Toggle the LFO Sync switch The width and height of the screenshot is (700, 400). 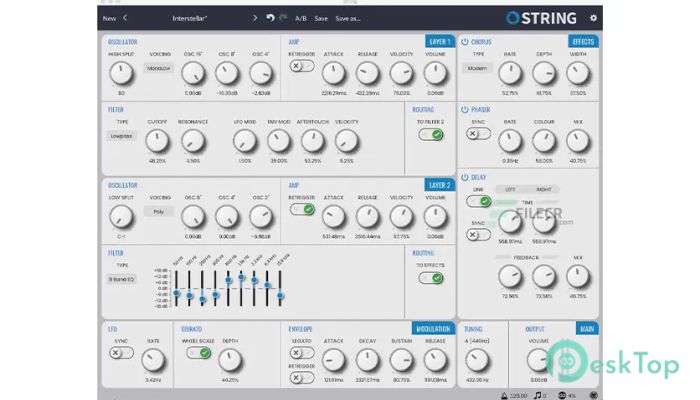[121, 353]
